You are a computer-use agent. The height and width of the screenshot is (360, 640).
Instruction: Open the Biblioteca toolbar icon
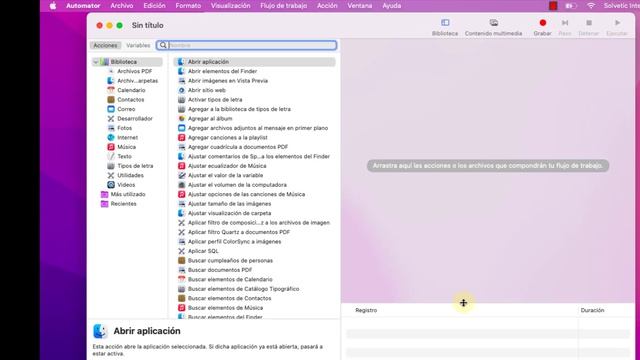pyautogui.click(x=445, y=23)
